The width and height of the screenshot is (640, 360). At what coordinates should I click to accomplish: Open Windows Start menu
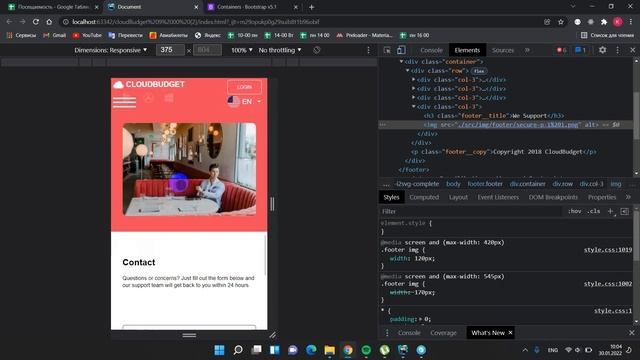point(219,350)
